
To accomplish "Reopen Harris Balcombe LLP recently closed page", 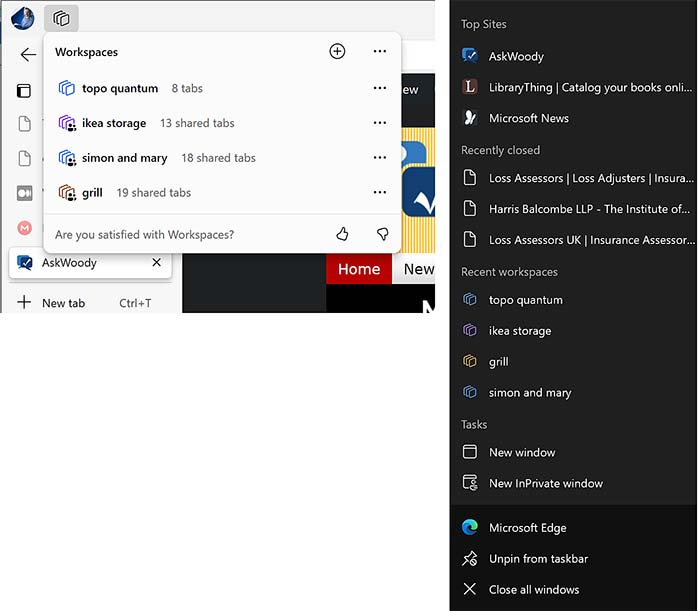I will click(x=573, y=209).
